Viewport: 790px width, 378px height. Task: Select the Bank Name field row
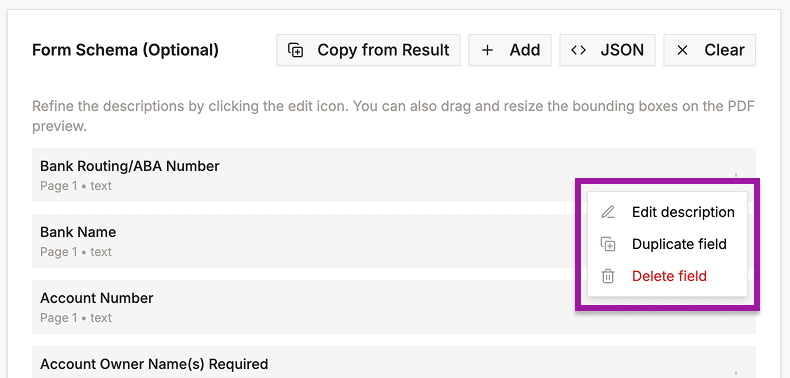(x=304, y=241)
